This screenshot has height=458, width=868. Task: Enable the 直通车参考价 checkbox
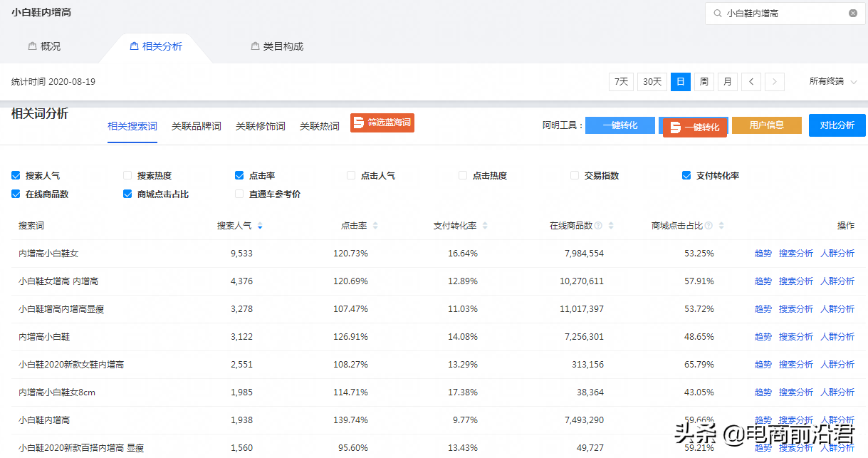[x=239, y=193]
